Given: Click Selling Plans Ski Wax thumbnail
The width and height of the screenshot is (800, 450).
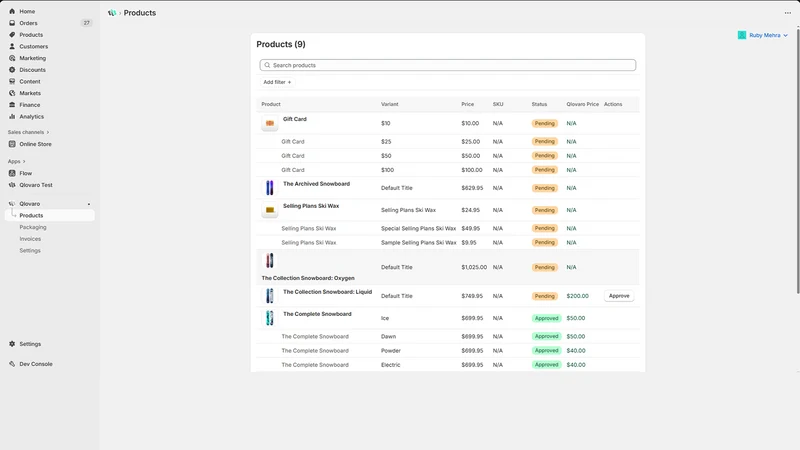Looking at the screenshot, I should coord(270,210).
